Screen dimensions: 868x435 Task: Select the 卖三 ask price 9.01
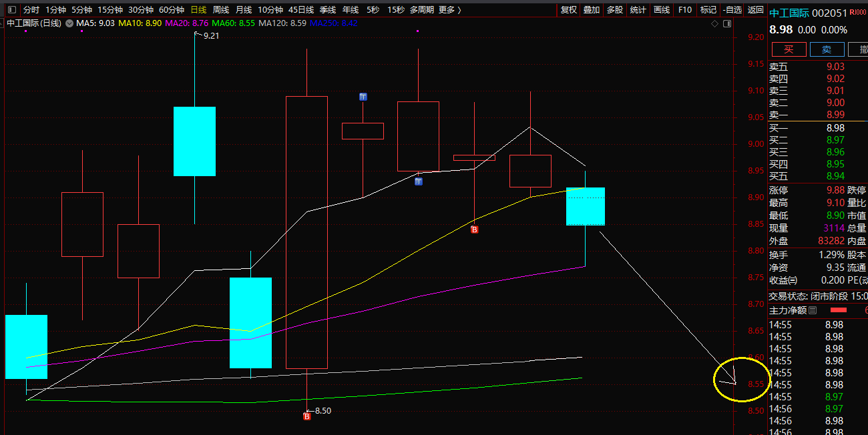click(x=835, y=91)
